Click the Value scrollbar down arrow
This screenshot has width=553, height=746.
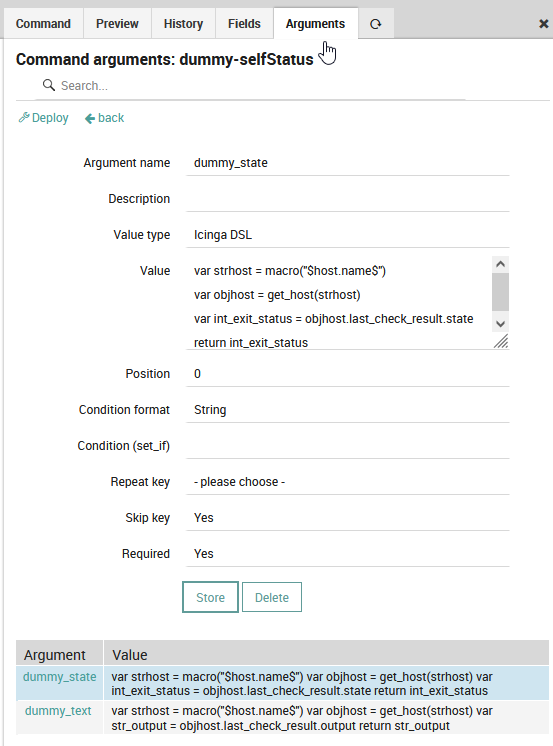(x=500, y=324)
